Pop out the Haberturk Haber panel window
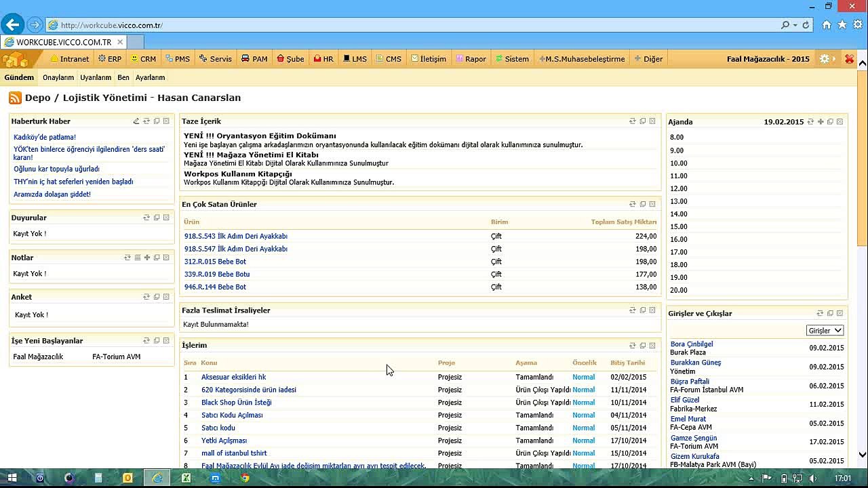The width and height of the screenshot is (868, 488). pyautogui.click(x=157, y=121)
